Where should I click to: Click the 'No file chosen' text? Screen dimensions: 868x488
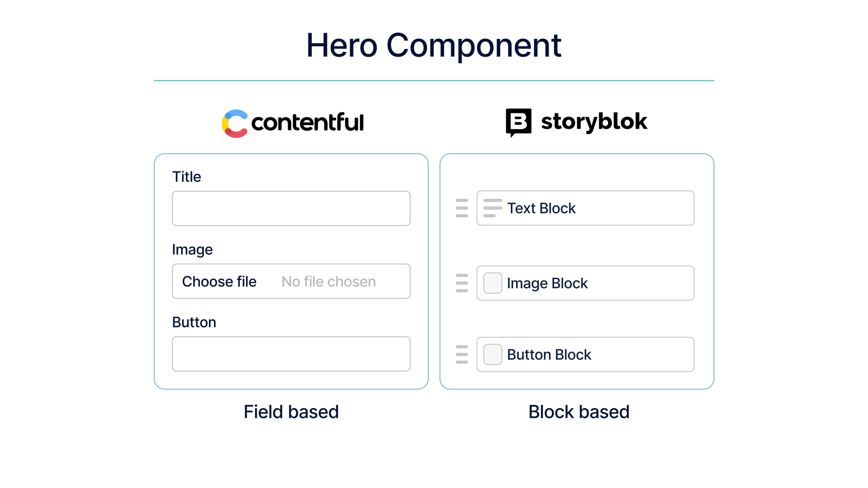click(329, 282)
